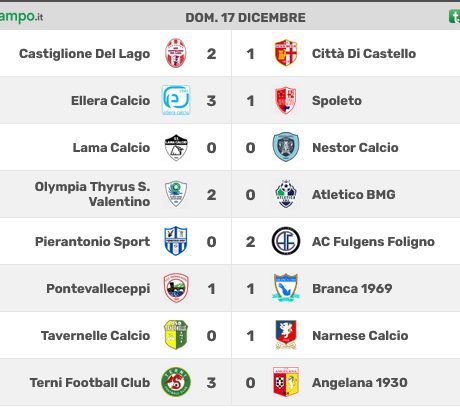Screen dimensions: 460x414
Task: Select the Spoleto team badge
Action: point(286,100)
